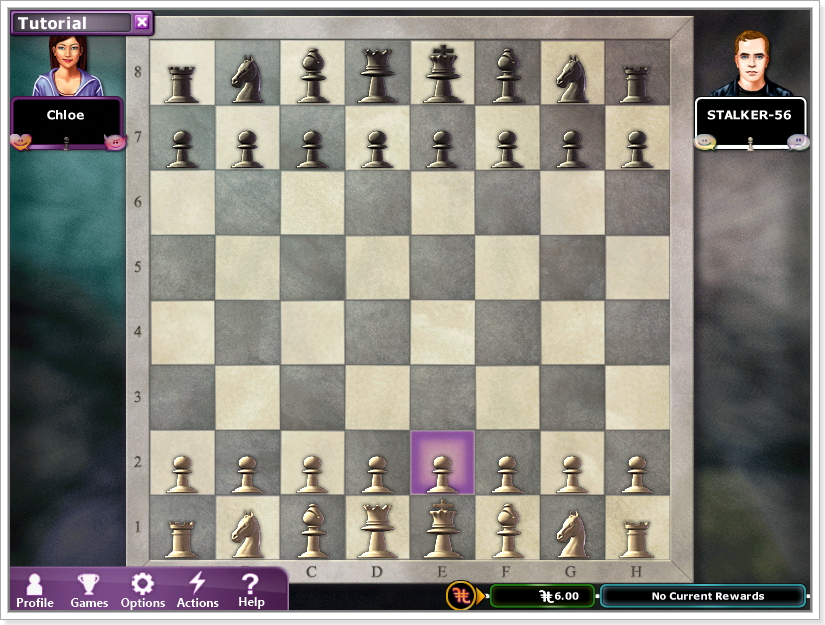825x625 pixels.
Task: Click the orange currency coin icon
Action: tap(460, 596)
